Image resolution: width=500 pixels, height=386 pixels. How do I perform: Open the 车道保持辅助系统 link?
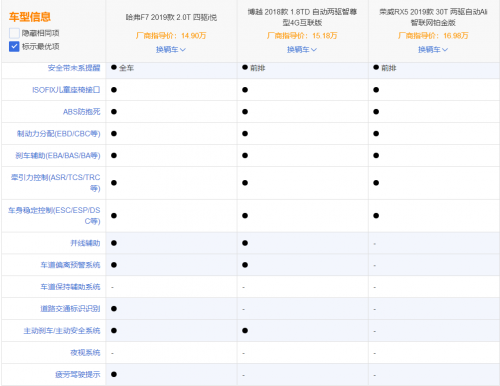click(x=70, y=287)
